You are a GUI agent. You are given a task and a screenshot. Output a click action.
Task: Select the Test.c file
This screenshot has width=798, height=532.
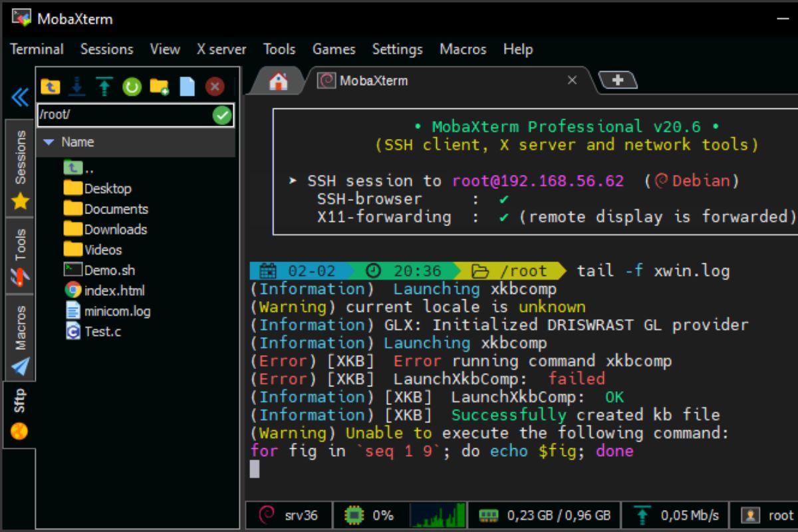[92, 331]
